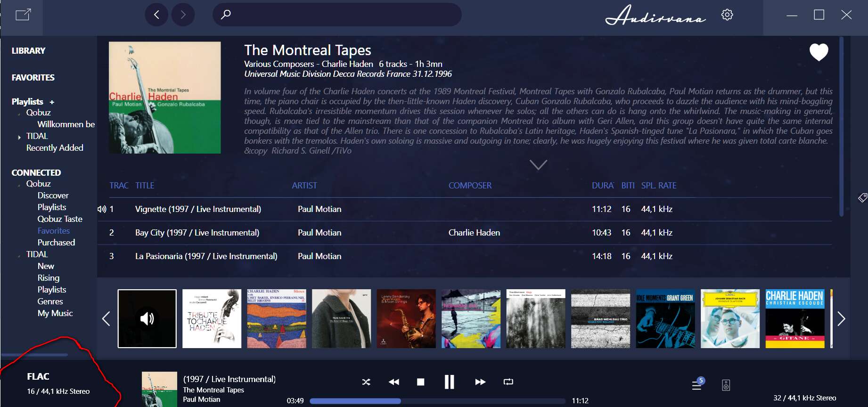Pause the current track
Viewport: 868px width, 407px height.
pos(450,382)
